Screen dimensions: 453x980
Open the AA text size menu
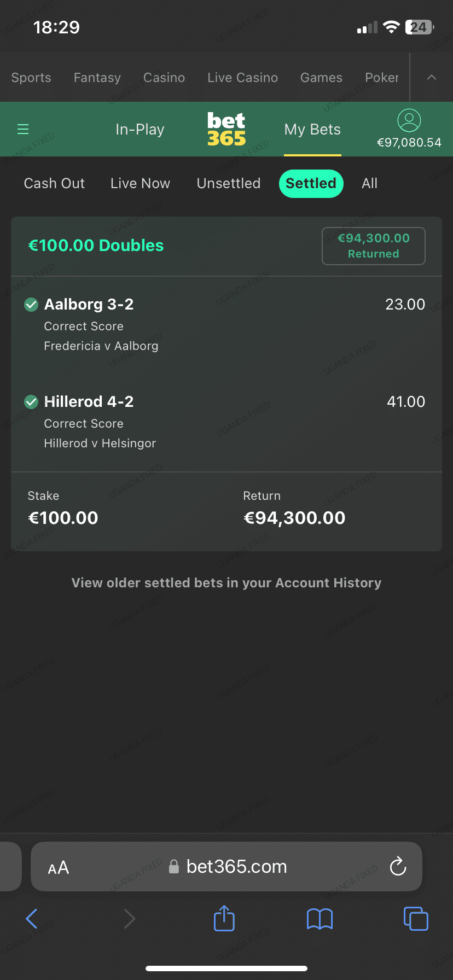click(59, 867)
